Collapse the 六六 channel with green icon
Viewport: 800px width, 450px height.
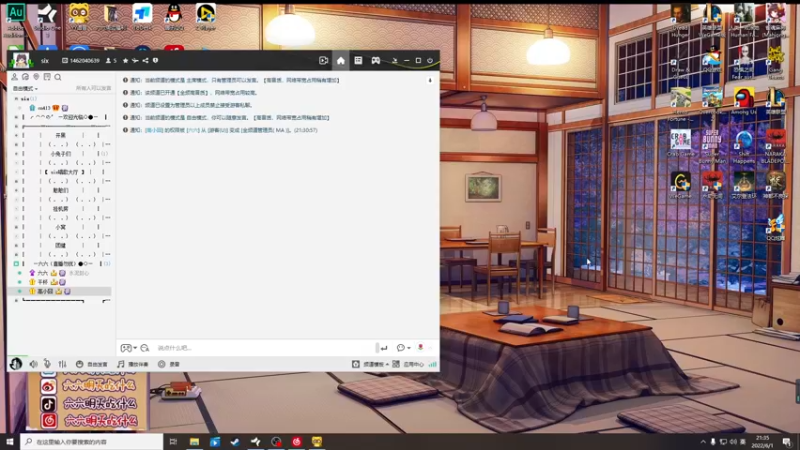(16, 264)
